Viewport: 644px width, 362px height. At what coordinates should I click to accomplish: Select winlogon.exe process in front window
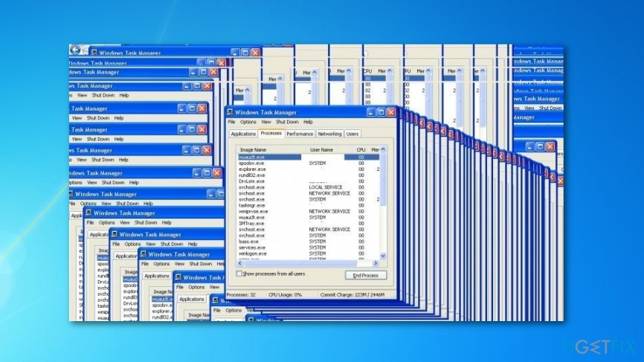click(x=253, y=253)
